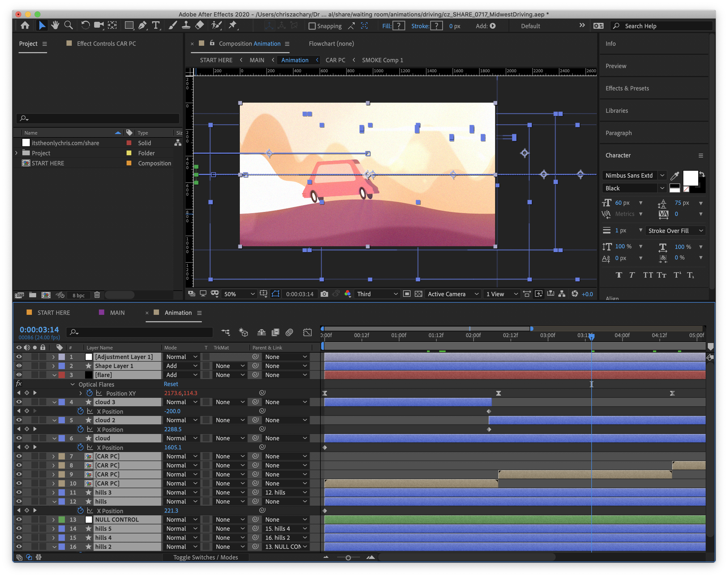Expand the Project folder in project panel
The image size is (728, 577).
point(16,153)
